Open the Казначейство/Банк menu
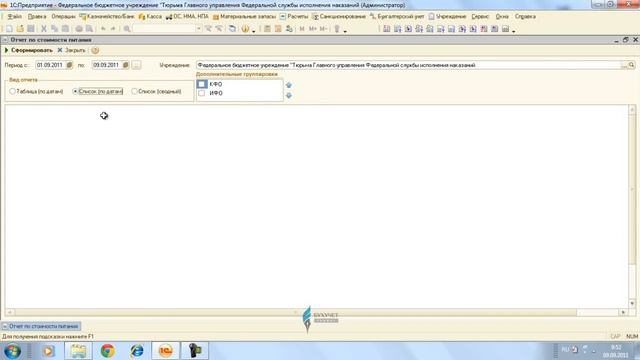This screenshot has width=640, height=360. [x=107, y=16]
